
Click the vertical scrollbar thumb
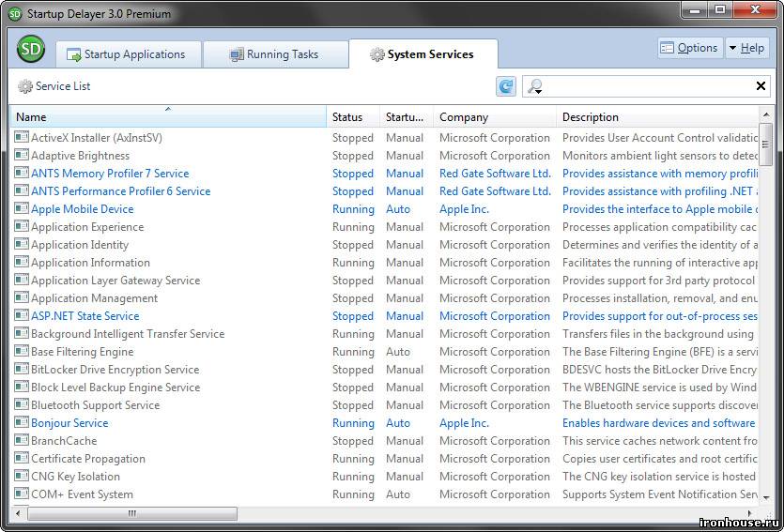[766, 144]
